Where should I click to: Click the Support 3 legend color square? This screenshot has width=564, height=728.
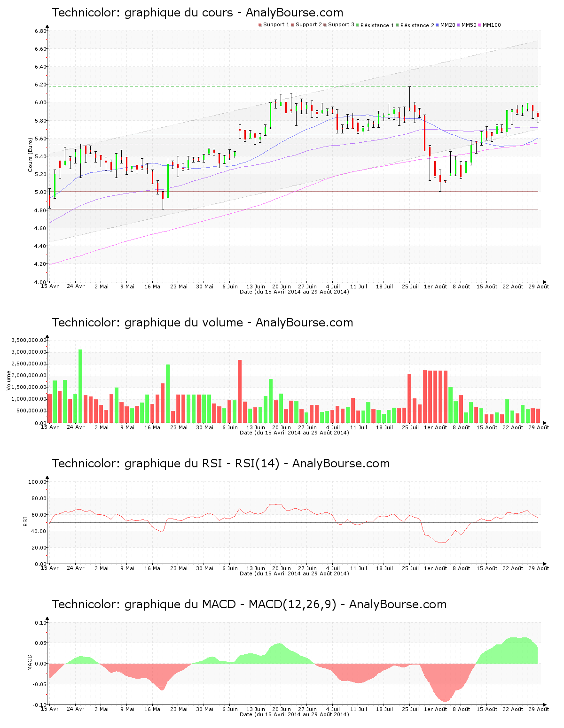(x=325, y=25)
